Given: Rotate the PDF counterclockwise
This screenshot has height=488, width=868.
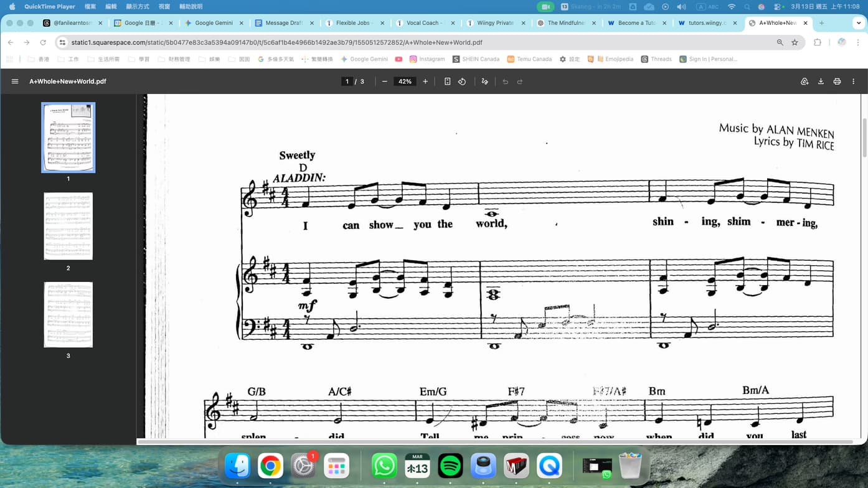Looking at the screenshot, I should click(462, 82).
